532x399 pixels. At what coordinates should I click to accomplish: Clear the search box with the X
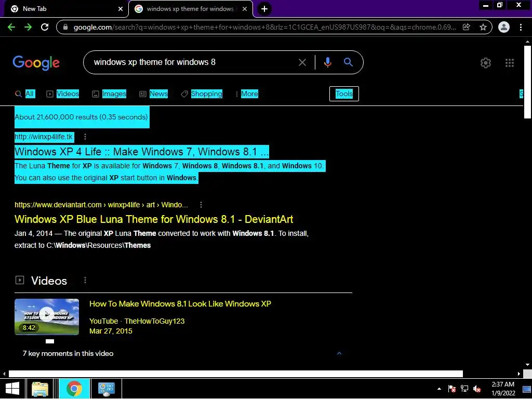pos(302,62)
